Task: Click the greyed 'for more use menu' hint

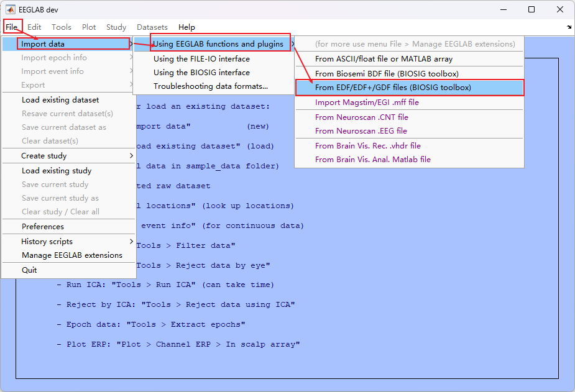Action: coord(415,44)
